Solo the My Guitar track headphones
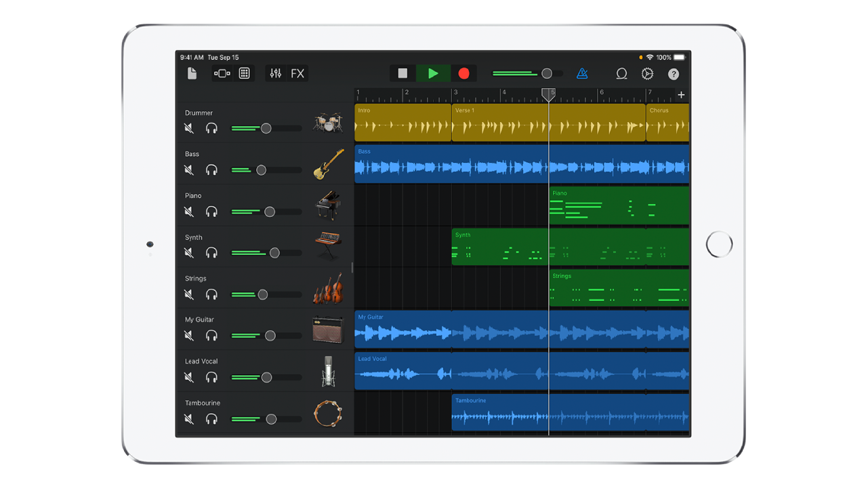868x489 pixels. 211,336
